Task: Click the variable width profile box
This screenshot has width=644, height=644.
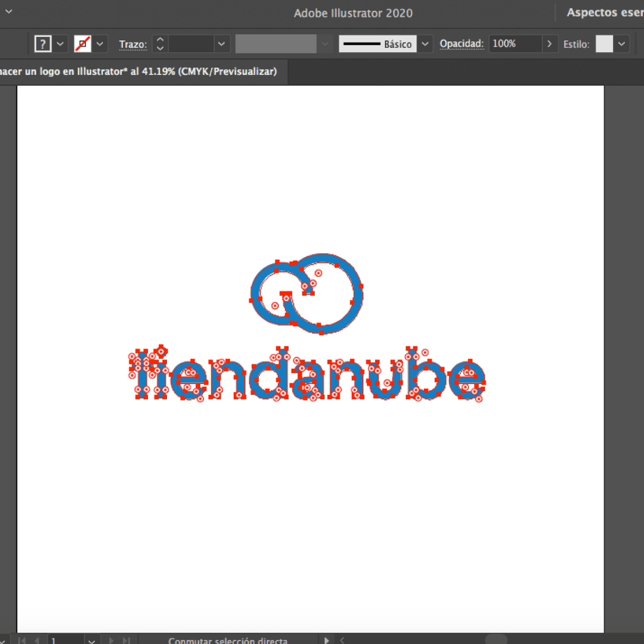Action: click(x=275, y=44)
